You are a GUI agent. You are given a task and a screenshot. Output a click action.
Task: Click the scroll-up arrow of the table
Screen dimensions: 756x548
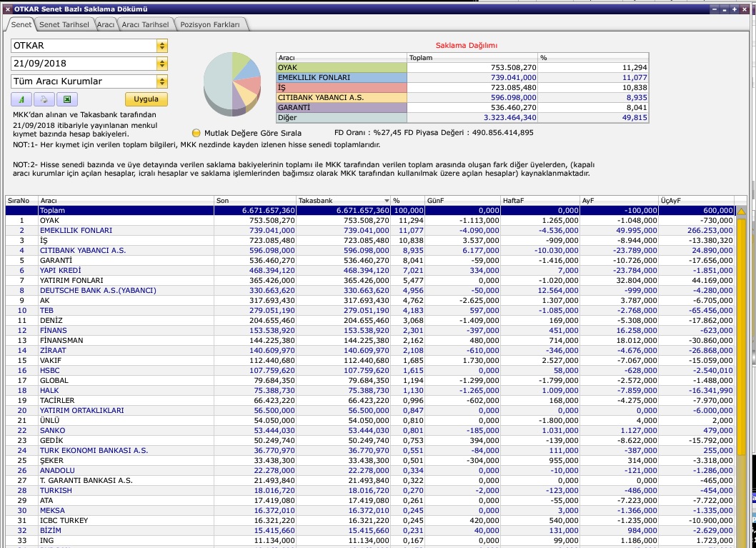point(741,211)
